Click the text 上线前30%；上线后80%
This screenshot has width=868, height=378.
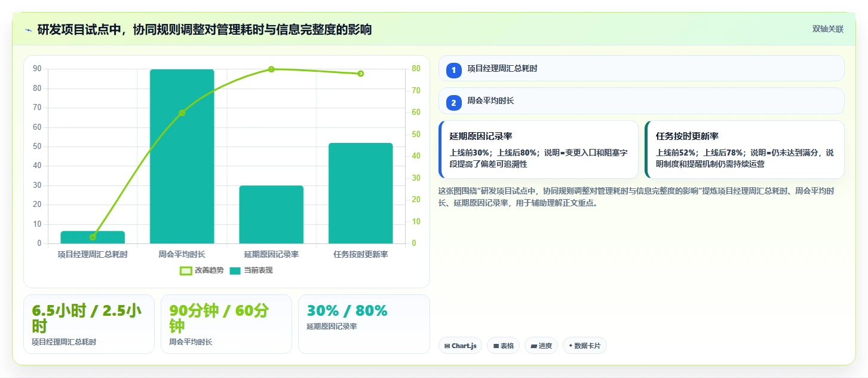pos(493,153)
